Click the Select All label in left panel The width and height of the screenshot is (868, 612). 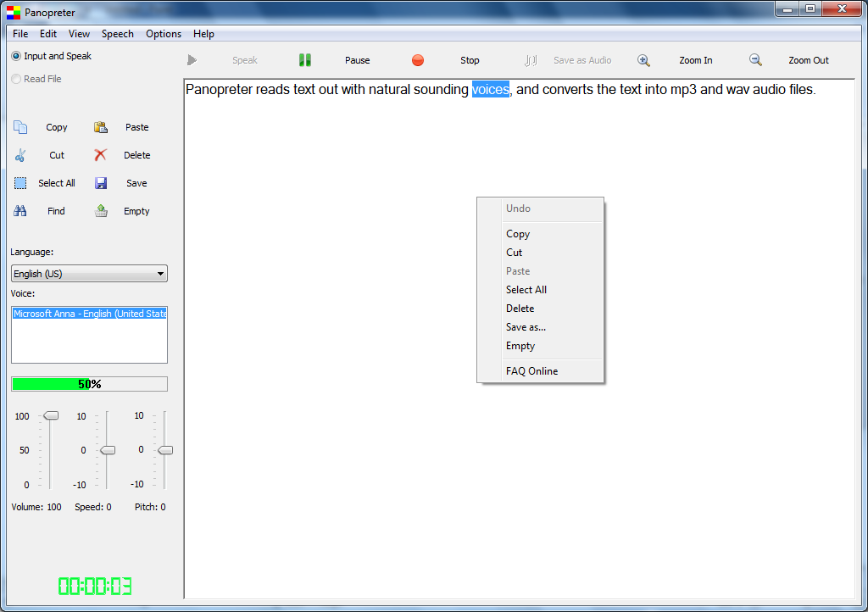pyautogui.click(x=57, y=183)
